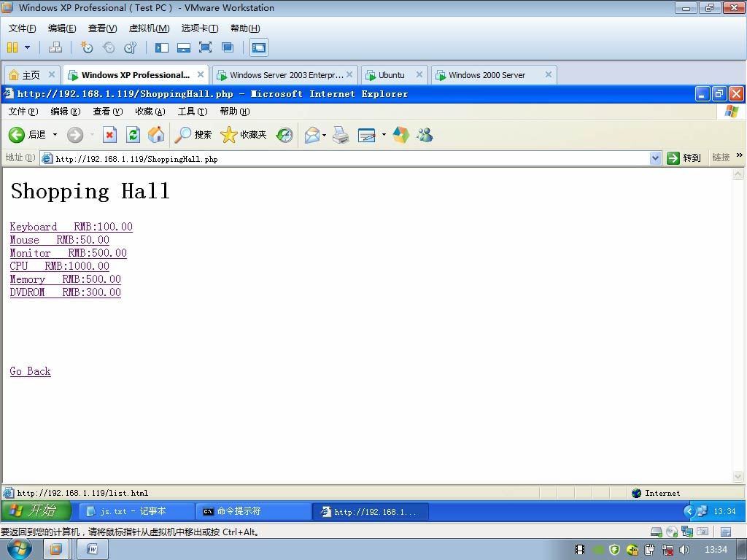Viewport: 747px width, 560px height.
Task: Click the Go Back link
Action: [x=30, y=371]
